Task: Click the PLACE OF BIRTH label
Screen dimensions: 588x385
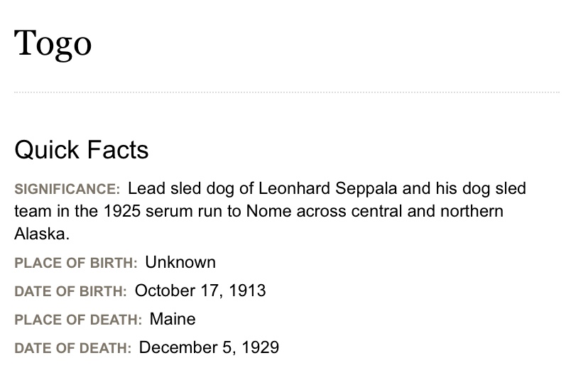Action: (x=76, y=263)
